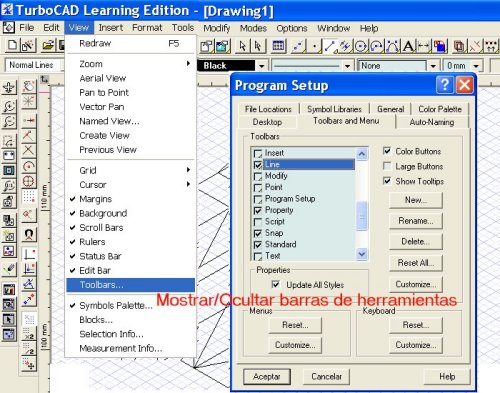500x393 pixels.
Task: Click the Reset All... button
Action: point(416,263)
